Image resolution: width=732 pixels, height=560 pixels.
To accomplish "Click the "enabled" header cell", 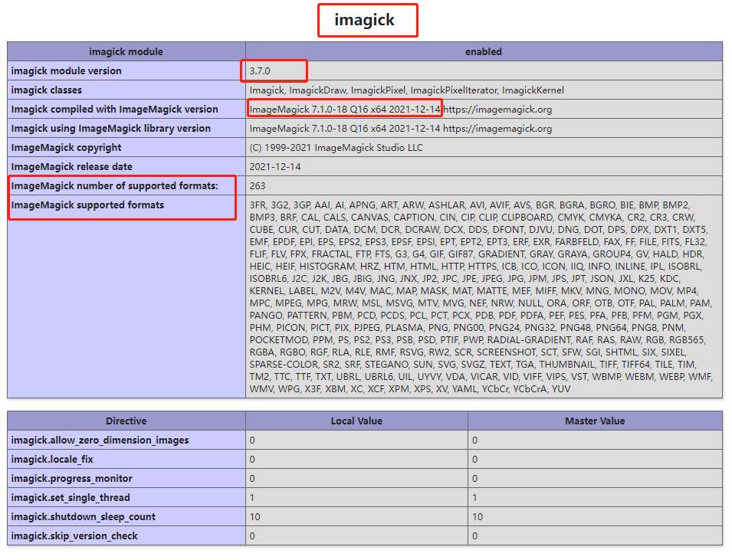I will pos(484,52).
